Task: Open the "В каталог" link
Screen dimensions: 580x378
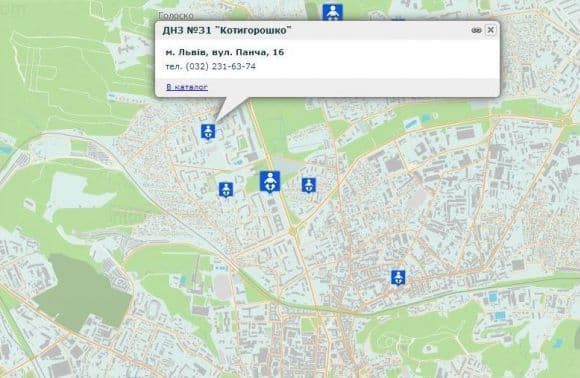Action: (x=187, y=87)
